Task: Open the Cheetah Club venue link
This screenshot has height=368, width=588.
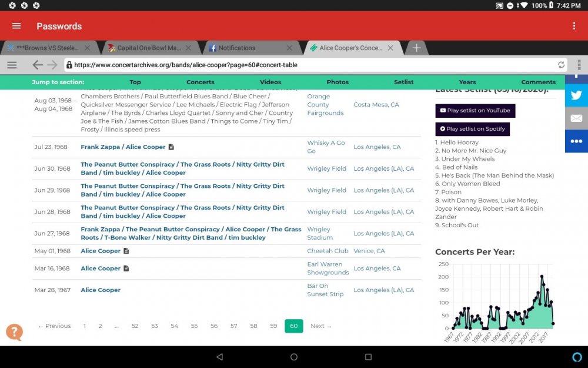Action: tap(328, 251)
